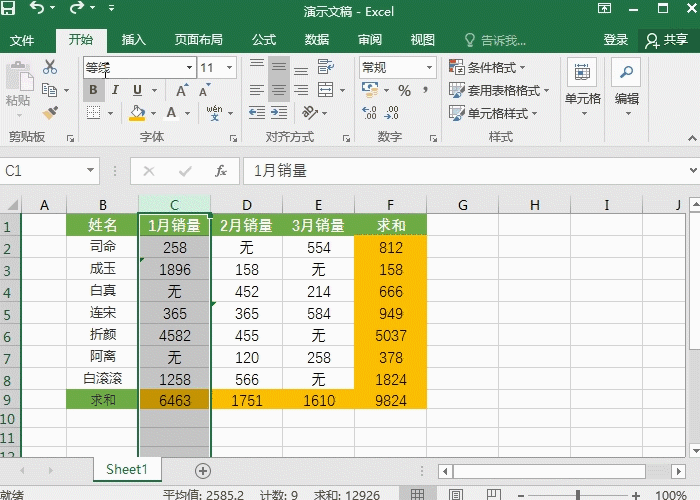Switch to Page Layout view icon
Image resolution: width=700 pixels, height=500 pixels.
(455, 494)
